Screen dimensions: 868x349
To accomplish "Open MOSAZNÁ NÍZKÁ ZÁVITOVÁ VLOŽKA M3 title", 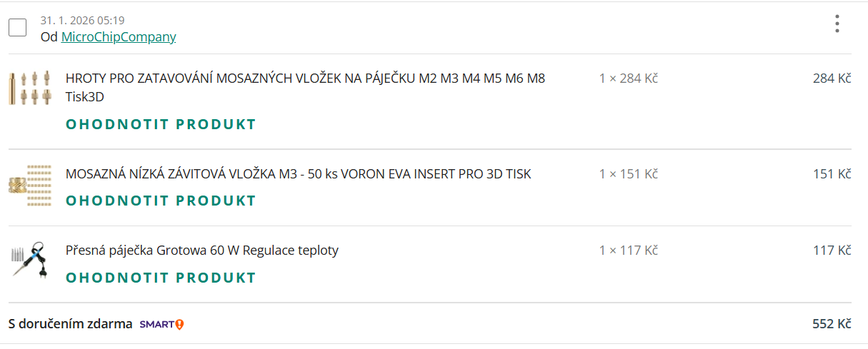I will click(x=299, y=173).
